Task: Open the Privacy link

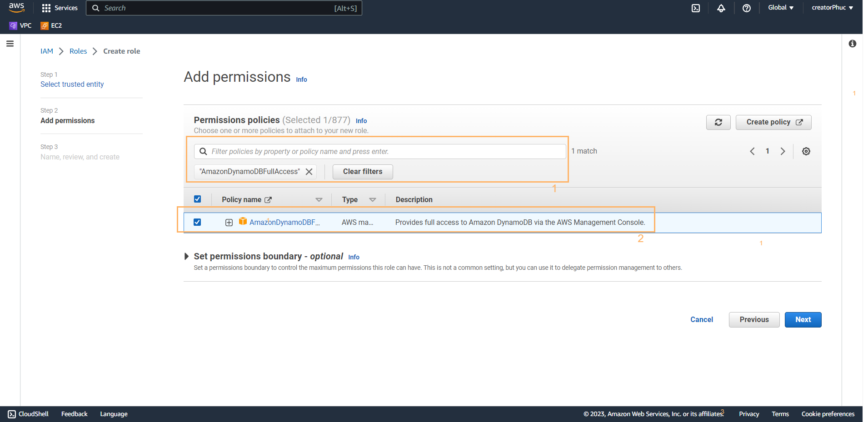Action: (749, 414)
